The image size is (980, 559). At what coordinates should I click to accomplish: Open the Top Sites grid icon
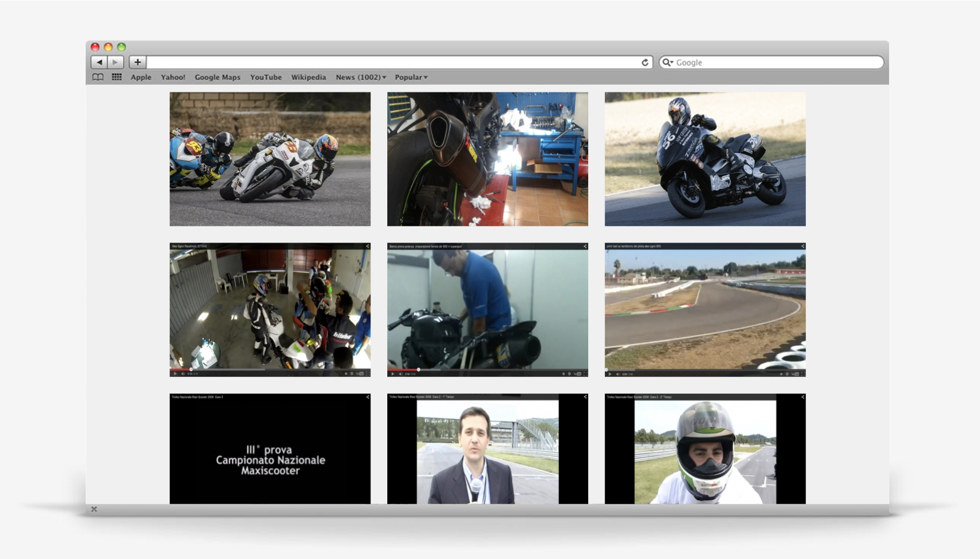[116, 77]
